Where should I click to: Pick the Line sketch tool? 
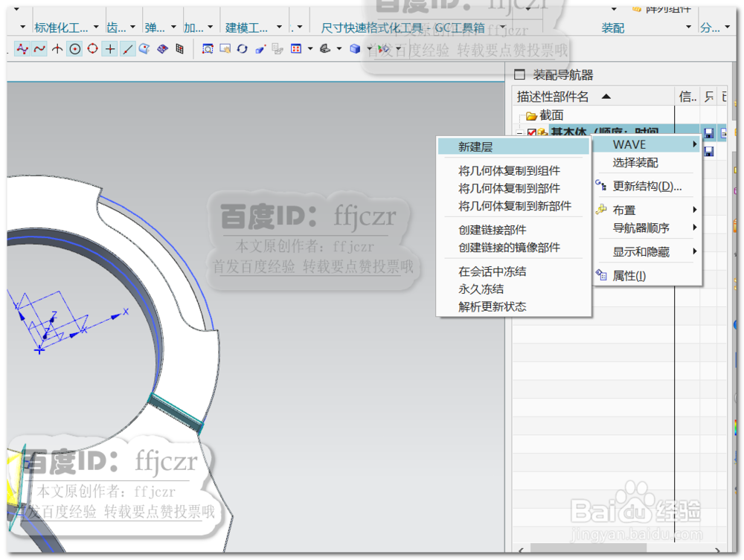coord(127,49)
